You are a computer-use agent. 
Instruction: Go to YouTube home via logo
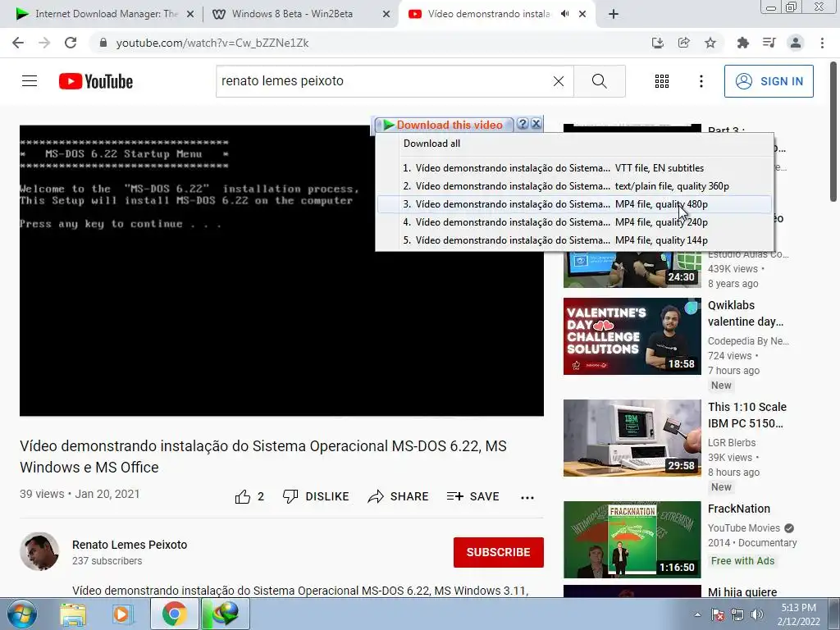pyautogui.click(x=96, y=81)
